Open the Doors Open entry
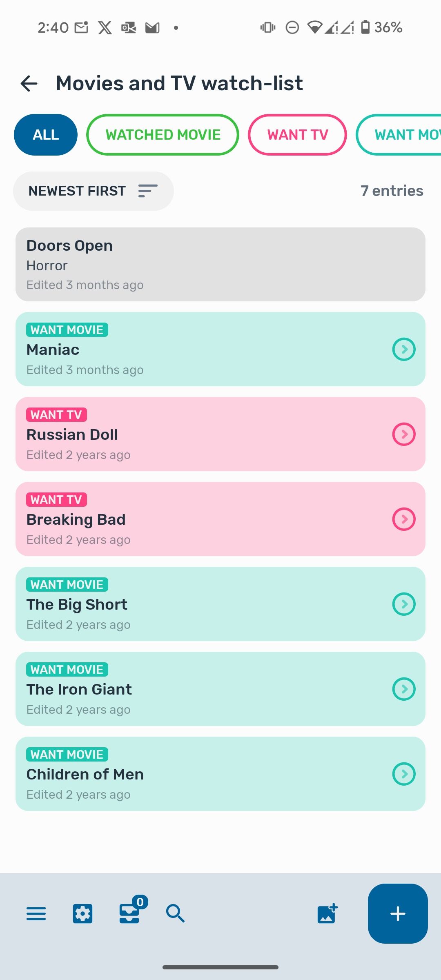The image size is (441, 980). pos(220,265)
